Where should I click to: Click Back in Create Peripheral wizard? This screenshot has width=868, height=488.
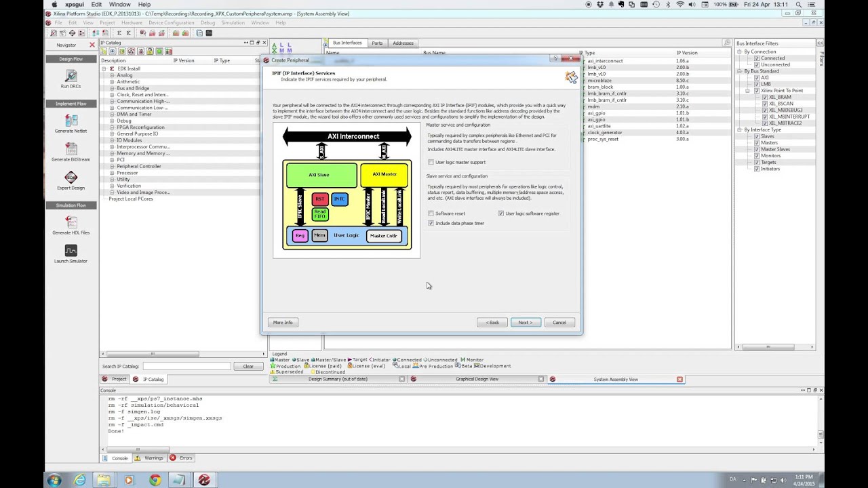pos(492,323)
